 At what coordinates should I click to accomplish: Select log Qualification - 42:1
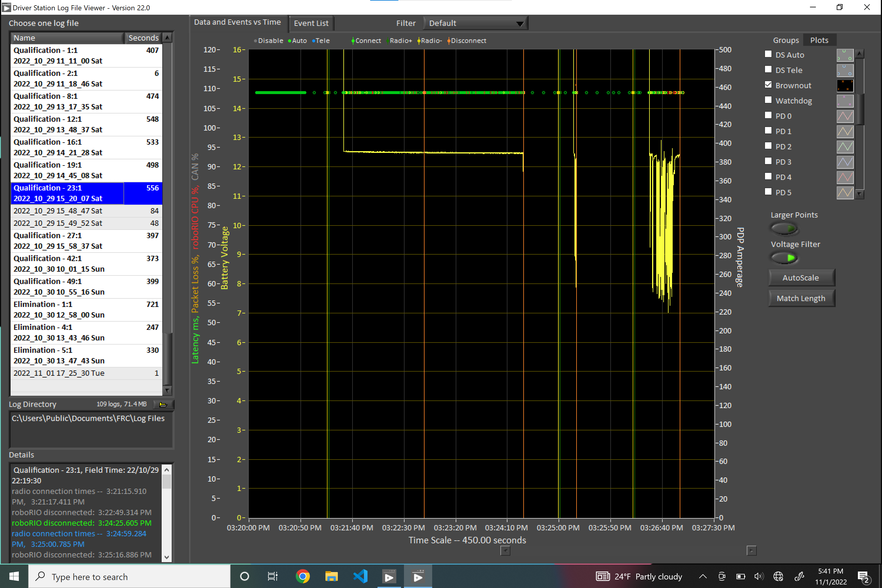tap(86, 264)
